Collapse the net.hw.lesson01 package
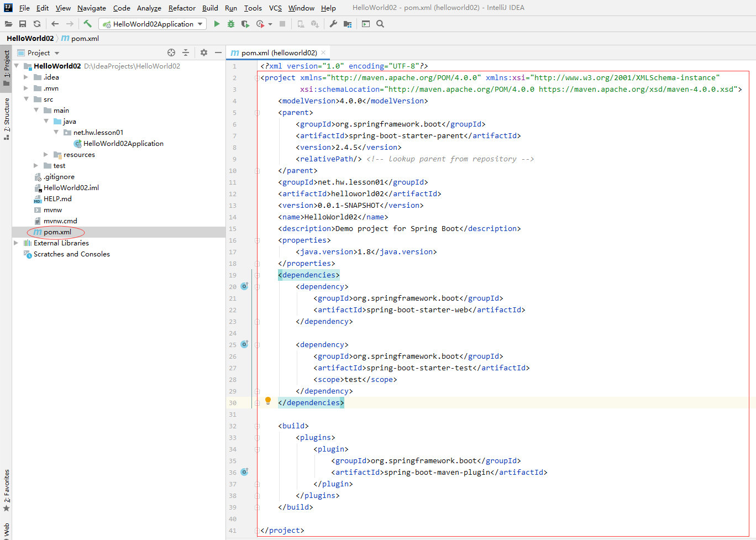The width and height of the screenshot is (756, 540). (56, 132)
